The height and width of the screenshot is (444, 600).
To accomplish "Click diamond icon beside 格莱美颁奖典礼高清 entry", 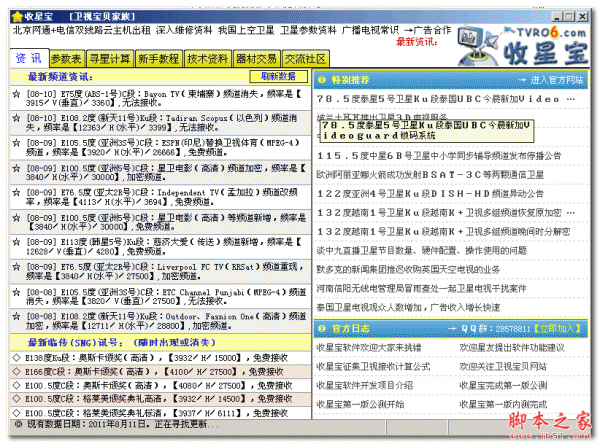I will click(x=16, y=398).
